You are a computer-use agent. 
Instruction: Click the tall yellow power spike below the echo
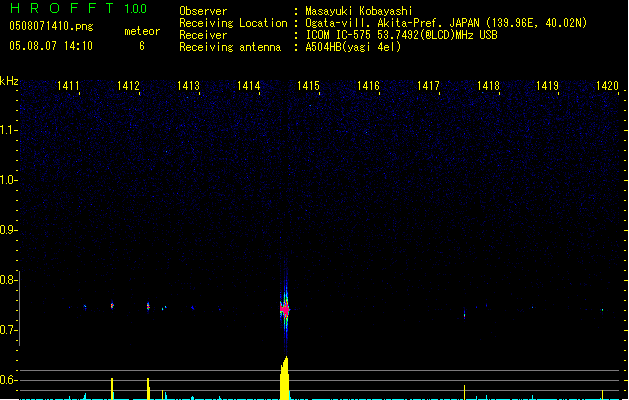285,380
